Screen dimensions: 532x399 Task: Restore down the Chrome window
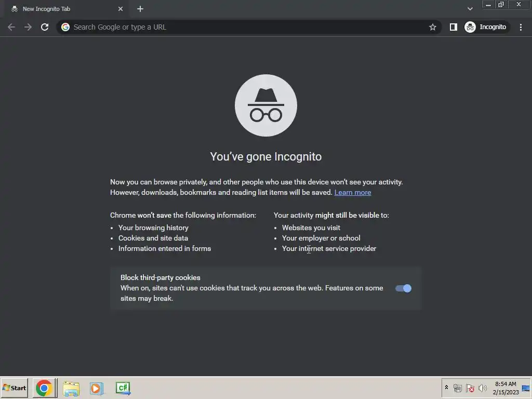[501, 4]
